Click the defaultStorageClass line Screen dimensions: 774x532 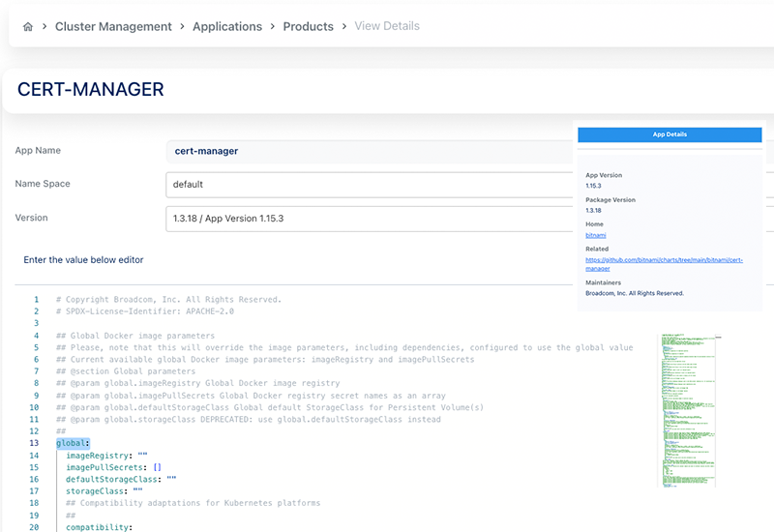[121, 479]
